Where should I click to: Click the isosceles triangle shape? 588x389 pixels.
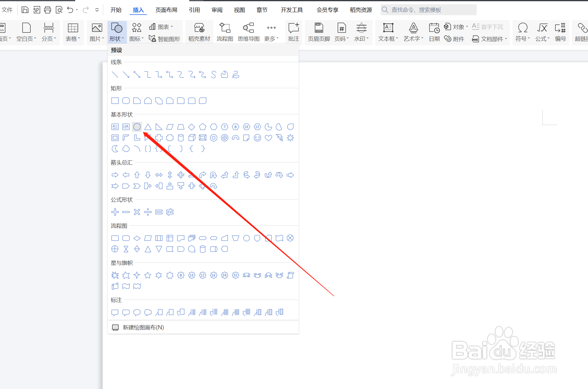click(148, 127)
